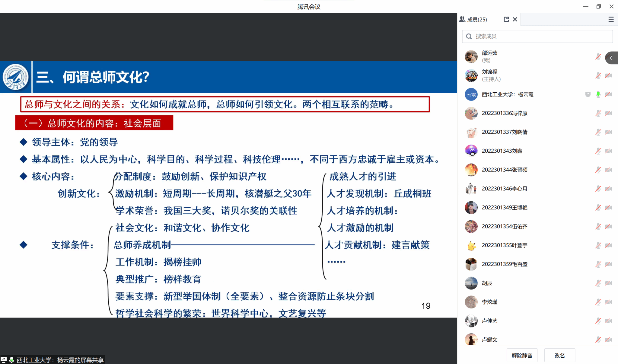Select member 胡辰 in the list
Viewport: 618px width, 364px height.
(x=487, y=283)
